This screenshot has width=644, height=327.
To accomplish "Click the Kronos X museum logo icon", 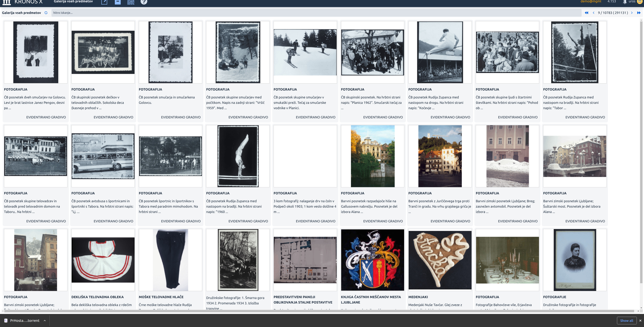I will pyautogui.click(x=7, y=2).
